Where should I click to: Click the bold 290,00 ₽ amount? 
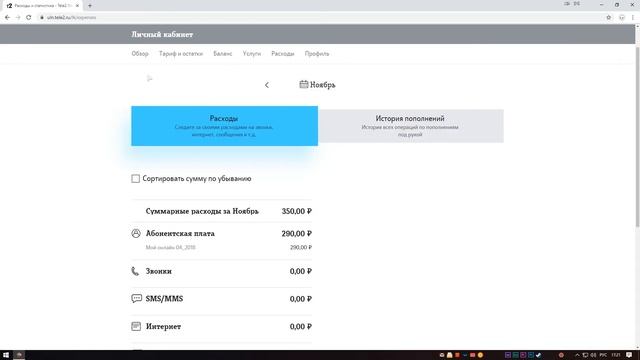(296, 233)
